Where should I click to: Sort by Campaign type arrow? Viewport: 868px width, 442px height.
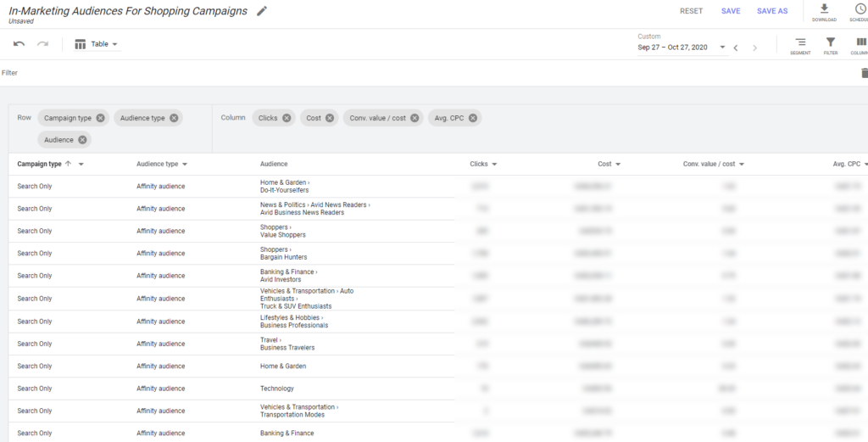coord(68,164)
